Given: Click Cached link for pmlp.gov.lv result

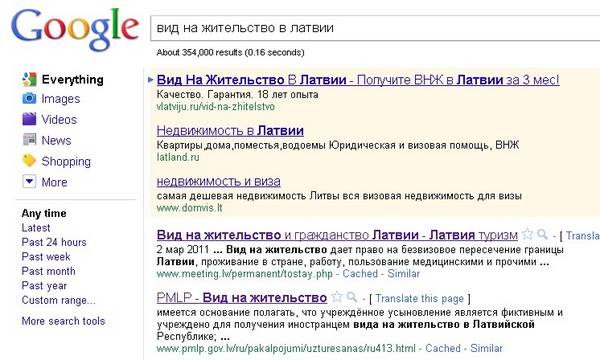Looking at the screenshot, I should 443,349.
